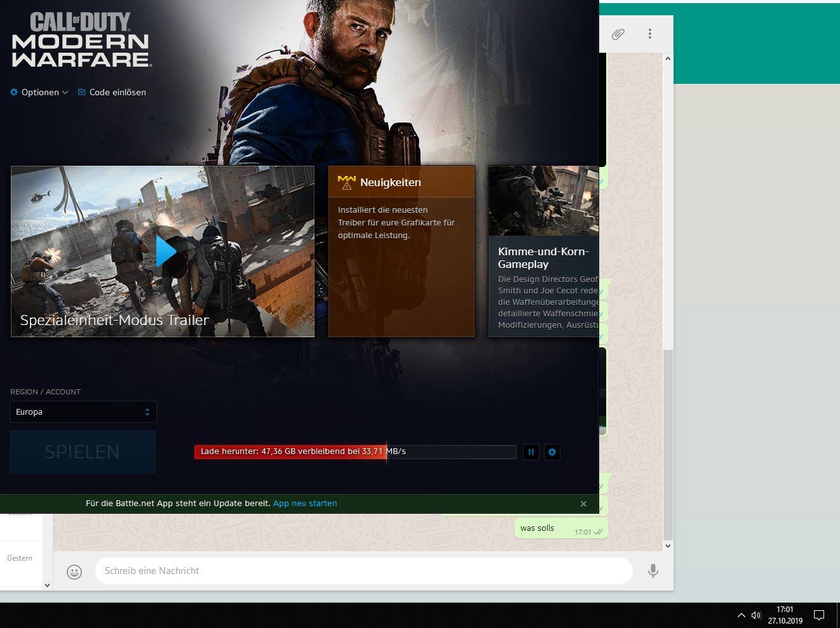Click WhatsApp chat scrollbar up arrow
840x628 pixels.
coord(668,59)
